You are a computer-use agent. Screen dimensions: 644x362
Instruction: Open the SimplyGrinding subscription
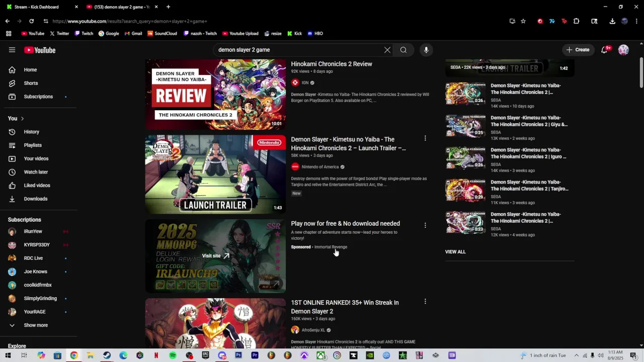(40, 298)
